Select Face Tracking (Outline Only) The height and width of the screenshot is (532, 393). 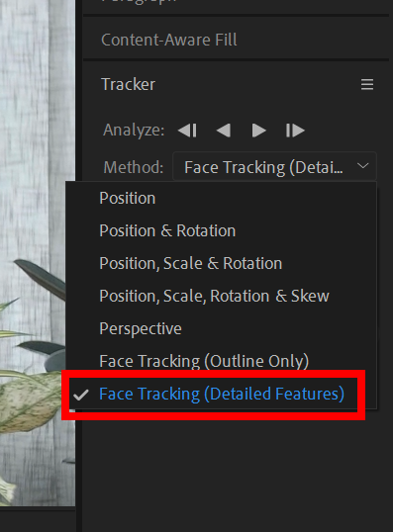pyautogui.click(x=221, y=361)
